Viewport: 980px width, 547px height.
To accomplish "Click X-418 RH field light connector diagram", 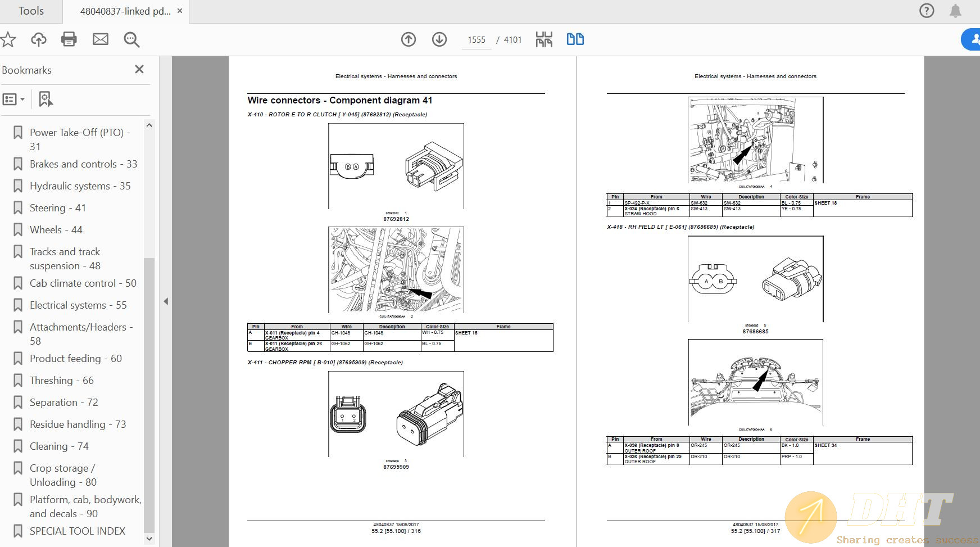I will pyautogui.click(x=755, y=279).
